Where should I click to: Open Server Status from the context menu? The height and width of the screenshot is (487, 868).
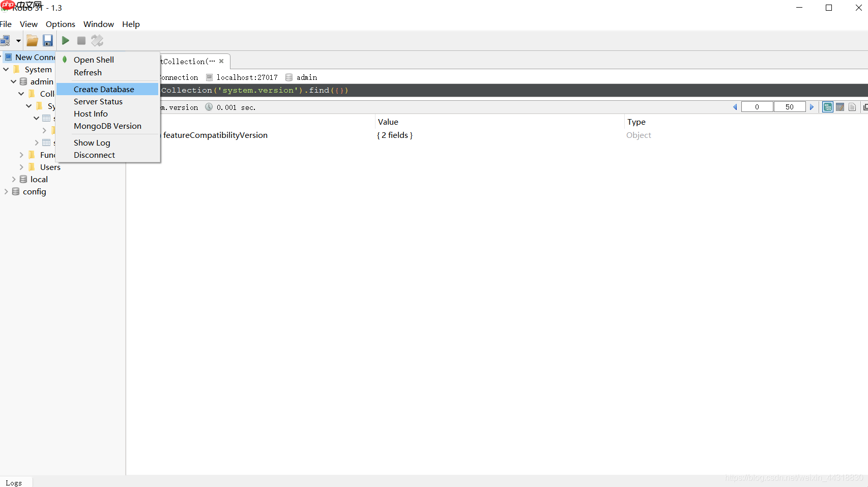coord(98,101)
